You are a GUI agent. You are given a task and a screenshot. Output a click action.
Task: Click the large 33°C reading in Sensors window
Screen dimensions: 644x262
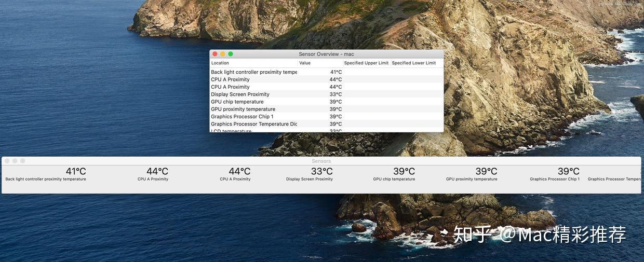point(322,171)
